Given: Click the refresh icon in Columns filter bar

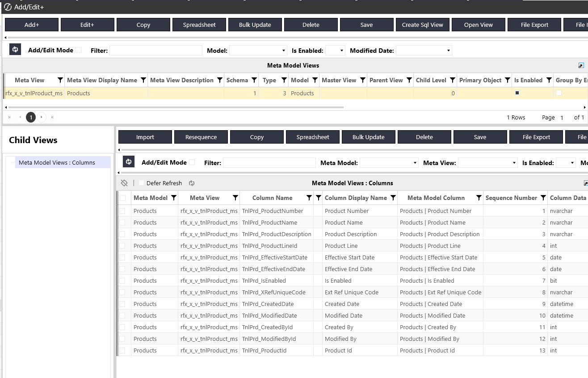Looking at the screenshot, I should (129, 162).
